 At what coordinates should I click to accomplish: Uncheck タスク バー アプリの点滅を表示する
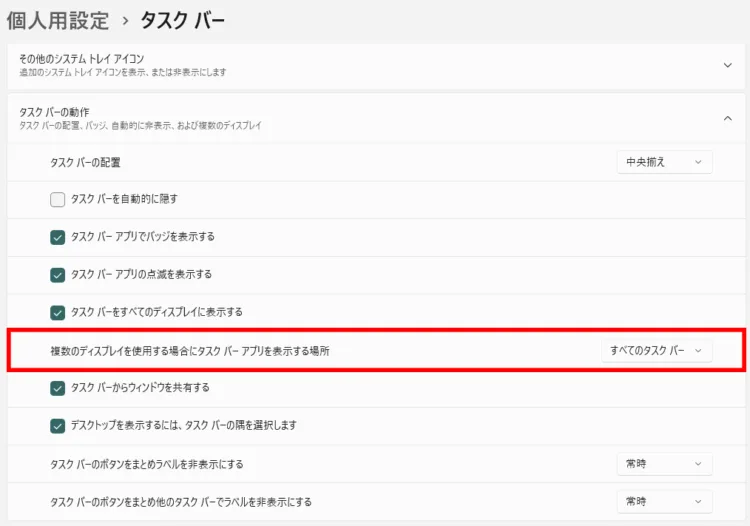tap(58, 274)
